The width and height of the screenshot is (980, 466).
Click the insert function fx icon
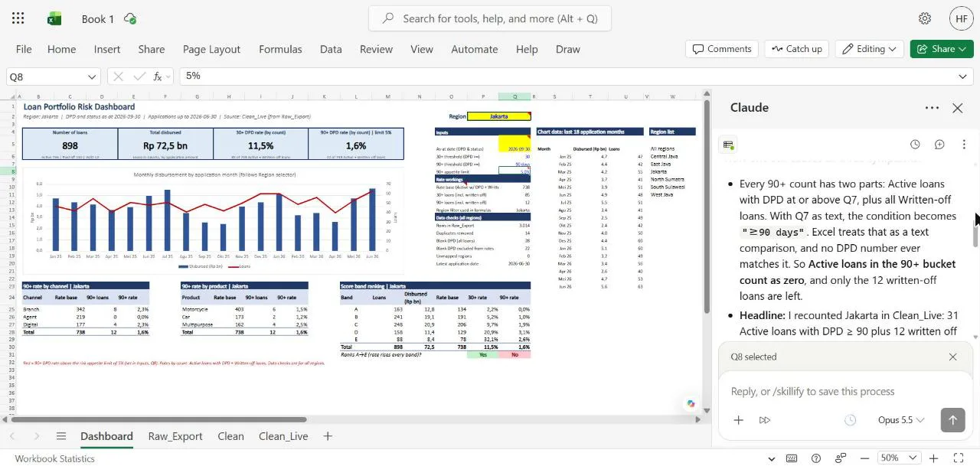158,76
